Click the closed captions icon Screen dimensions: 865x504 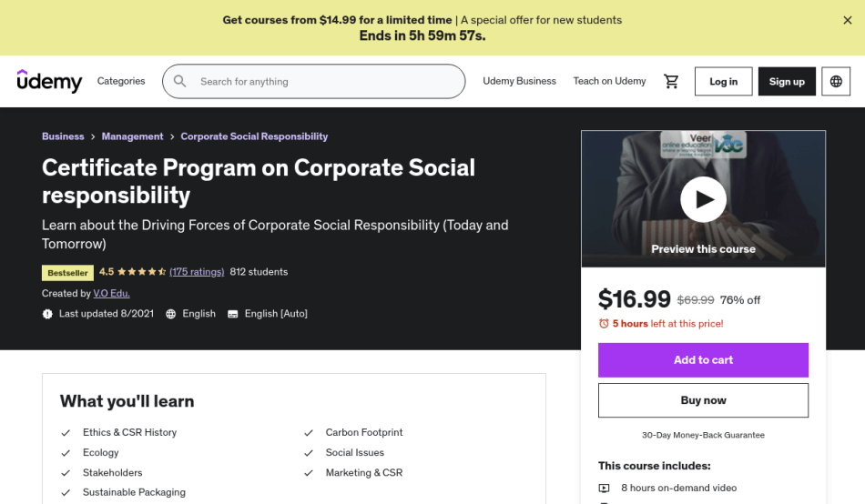coord(233,314)
